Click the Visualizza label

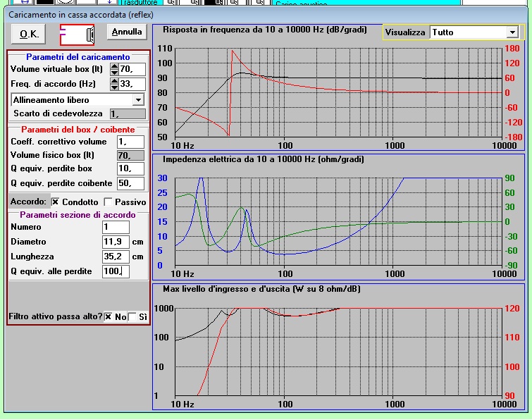[x=405, y=32]
